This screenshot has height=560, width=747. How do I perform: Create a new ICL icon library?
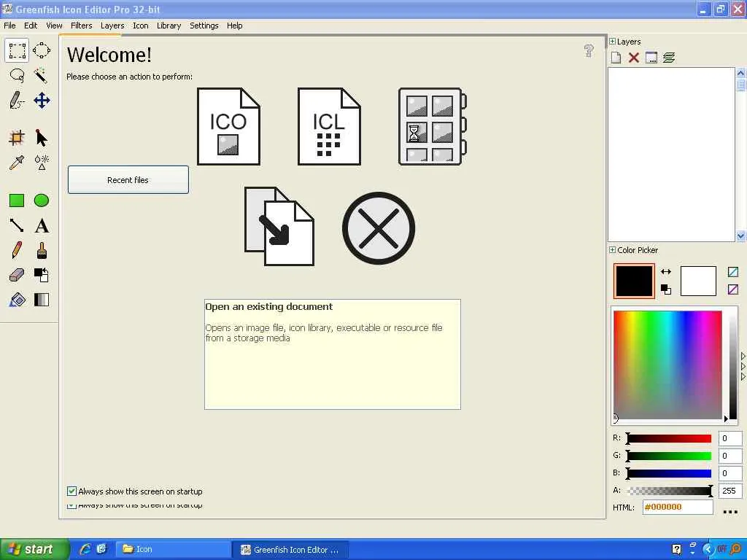(x=329, y=127)
